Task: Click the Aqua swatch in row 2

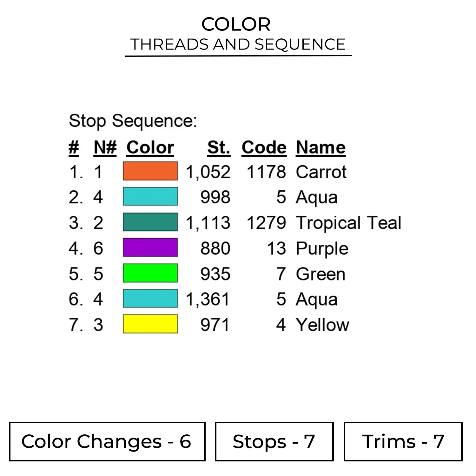Action: [x=150, y=196]
